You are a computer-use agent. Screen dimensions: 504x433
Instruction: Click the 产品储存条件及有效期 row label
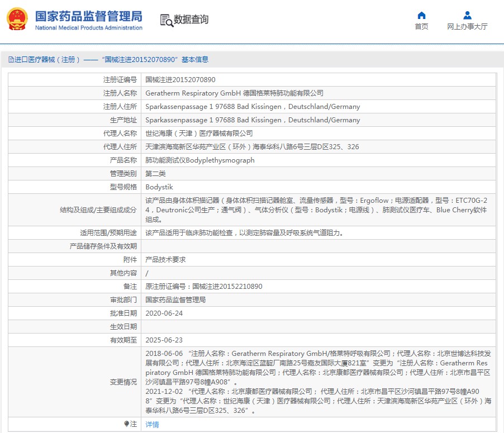(x=103, y=246)
